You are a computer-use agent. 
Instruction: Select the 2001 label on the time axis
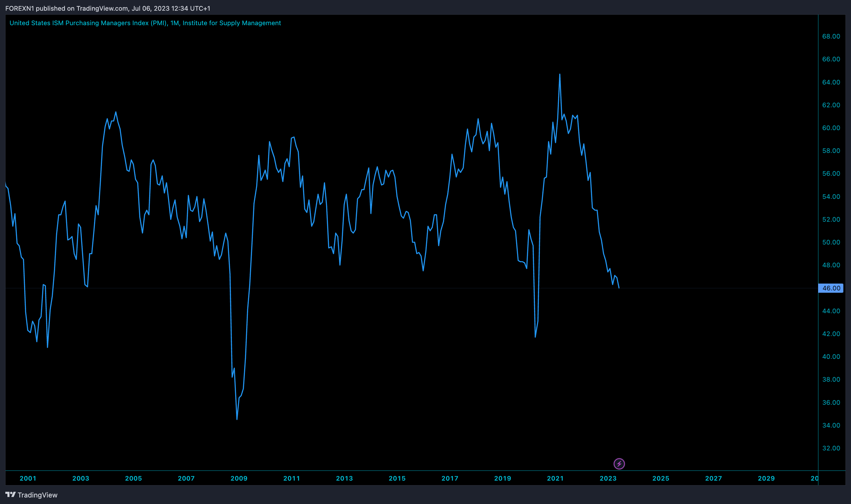[28, 478]
